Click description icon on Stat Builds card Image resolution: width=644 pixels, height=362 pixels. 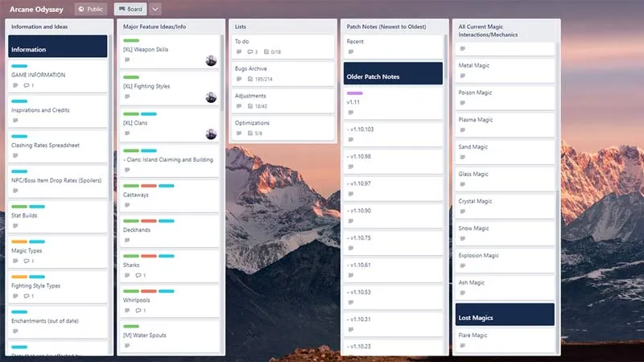[15, 226]
